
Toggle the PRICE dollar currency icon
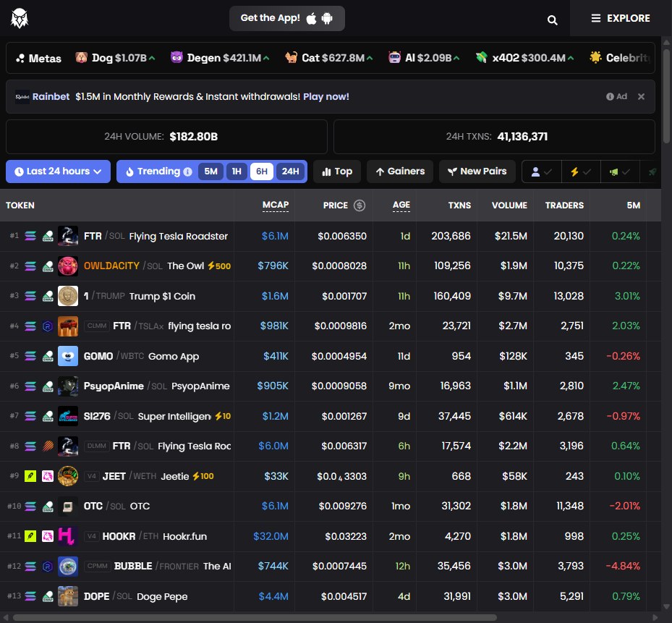coord(359,205)
